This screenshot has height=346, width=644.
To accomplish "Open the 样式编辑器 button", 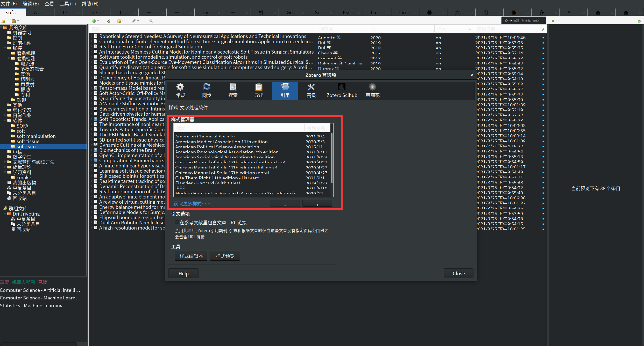I will [x=191, y=256].
